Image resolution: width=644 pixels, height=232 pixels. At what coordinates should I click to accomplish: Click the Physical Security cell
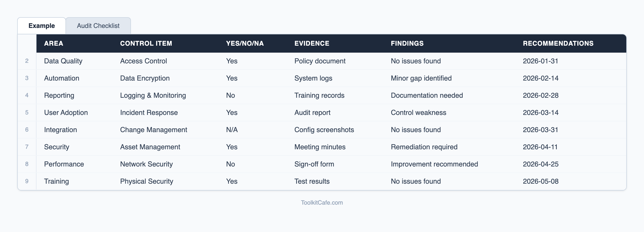(147, 181)
